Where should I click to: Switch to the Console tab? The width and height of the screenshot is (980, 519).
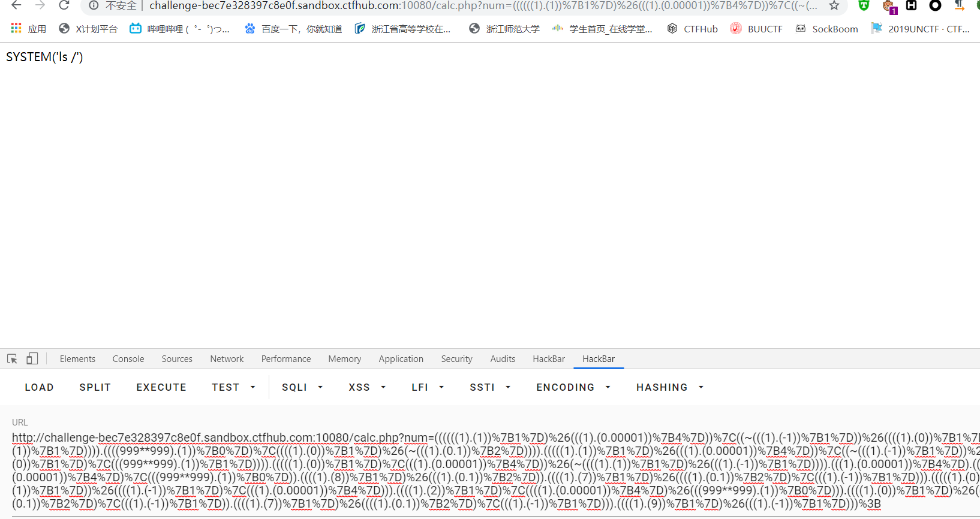coord(128,359)
